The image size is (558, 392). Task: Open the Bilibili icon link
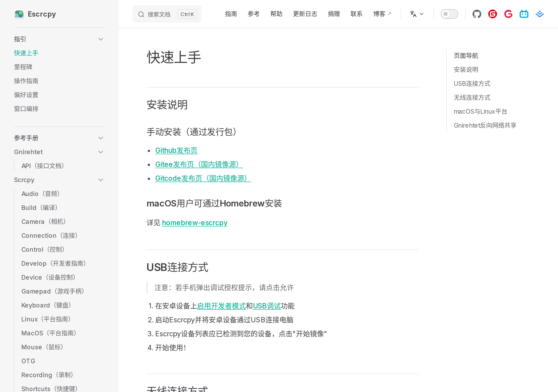524,14
